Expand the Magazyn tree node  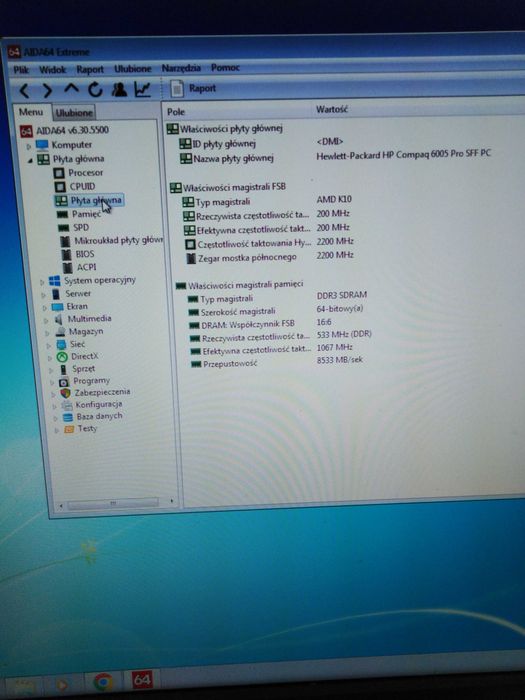click(47, 333)
